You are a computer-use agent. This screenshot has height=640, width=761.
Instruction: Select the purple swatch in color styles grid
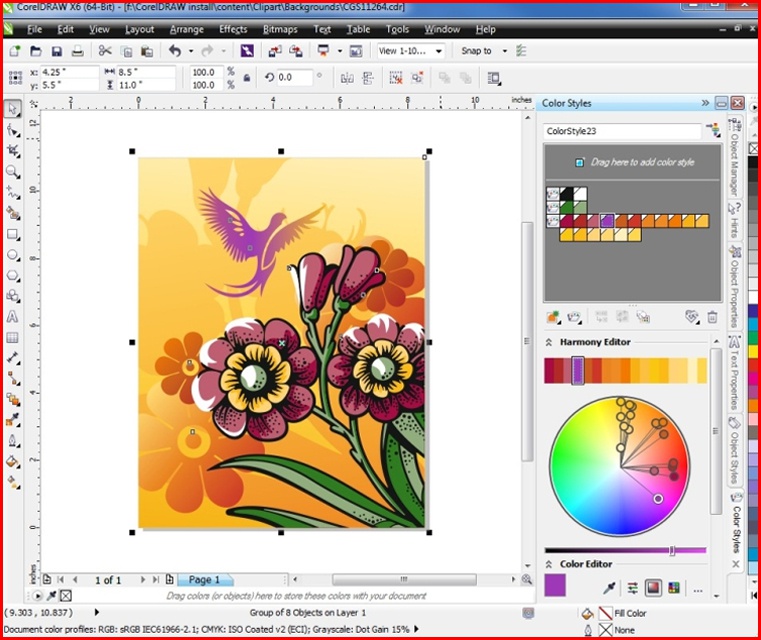click(x=607, y=221)
